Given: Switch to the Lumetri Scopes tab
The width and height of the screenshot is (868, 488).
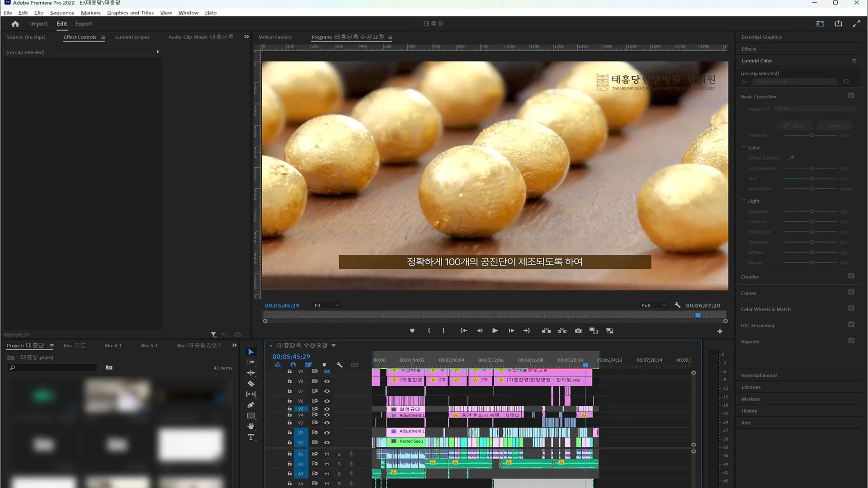Looking at the screenshot, I should (132, 37).
